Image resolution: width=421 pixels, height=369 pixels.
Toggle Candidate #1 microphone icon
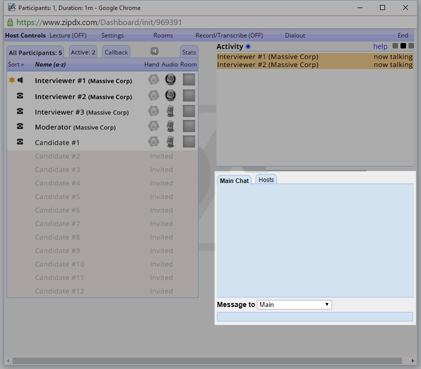click(x=170, y=142)
